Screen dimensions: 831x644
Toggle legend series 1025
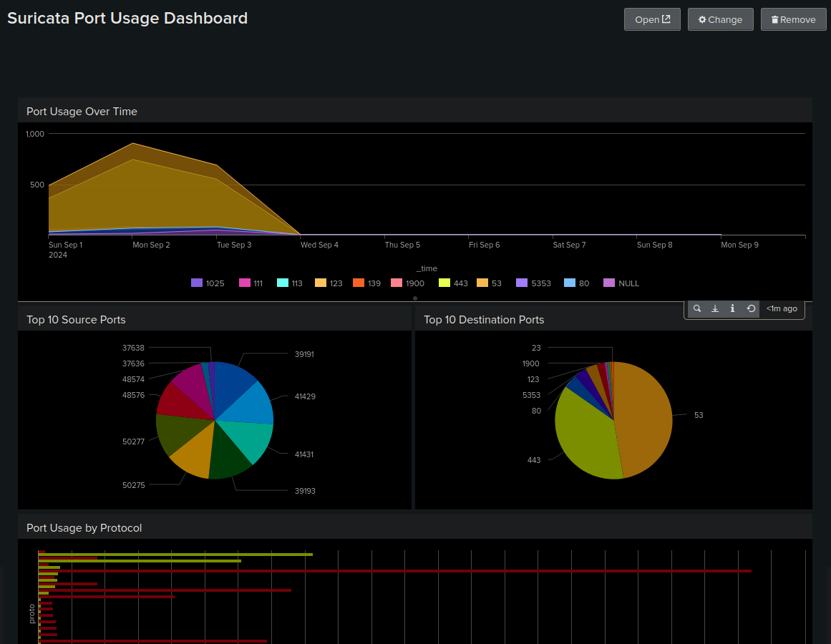pos(208,283)
